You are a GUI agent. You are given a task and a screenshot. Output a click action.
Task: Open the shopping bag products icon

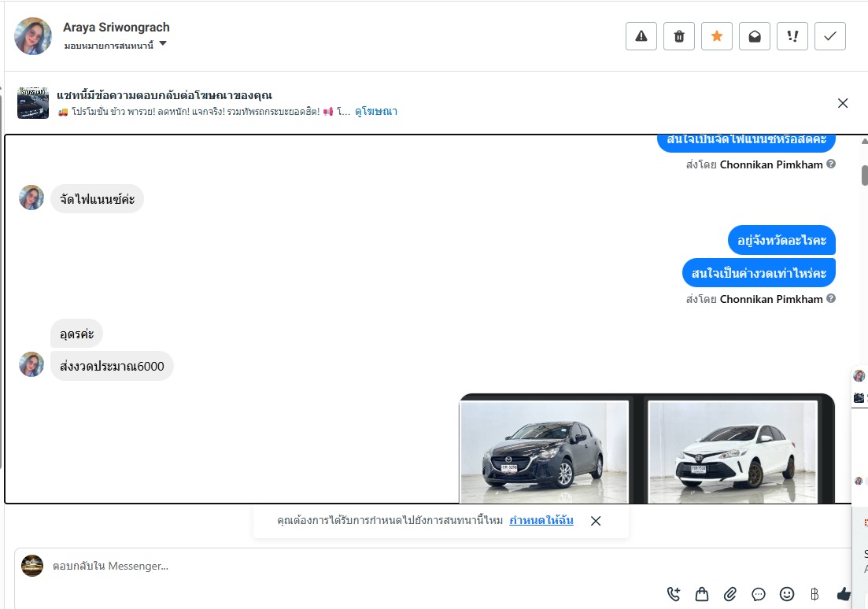701,594
